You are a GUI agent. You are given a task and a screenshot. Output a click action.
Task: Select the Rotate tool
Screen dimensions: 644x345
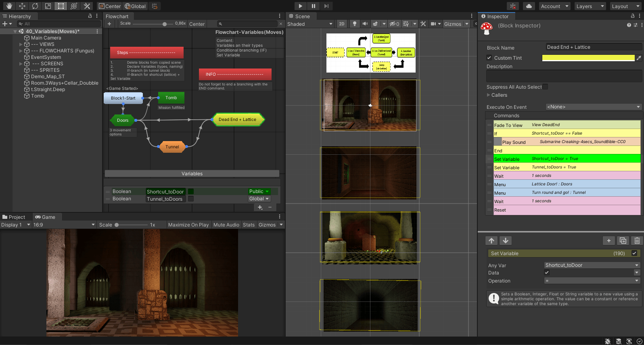coord(35,6)
